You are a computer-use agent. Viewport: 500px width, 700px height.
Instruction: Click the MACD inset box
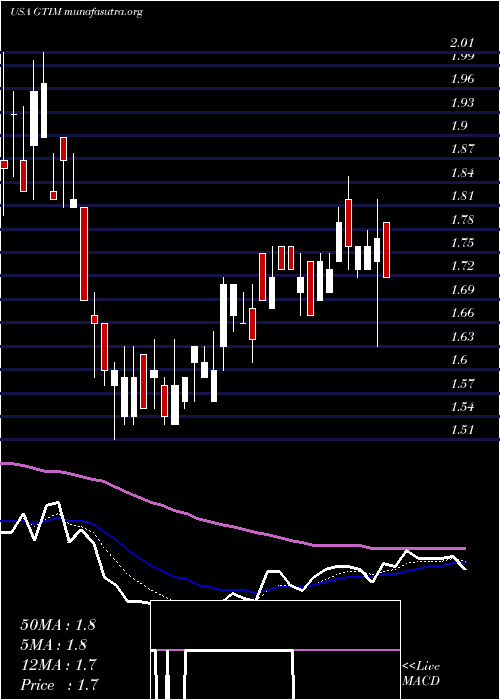click(x=275, y=650)
